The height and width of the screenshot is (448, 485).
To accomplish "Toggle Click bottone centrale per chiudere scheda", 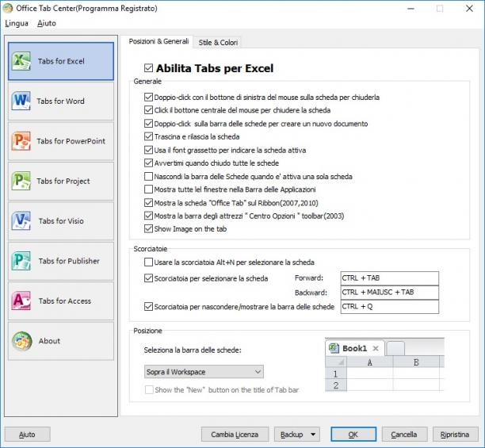I will pos(148,110).
